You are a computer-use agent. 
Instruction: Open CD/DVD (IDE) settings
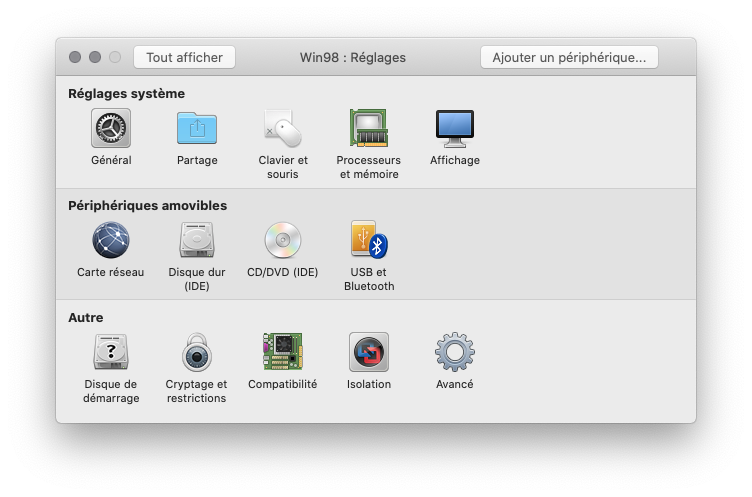pyautogui.click(x=283, y=240)
